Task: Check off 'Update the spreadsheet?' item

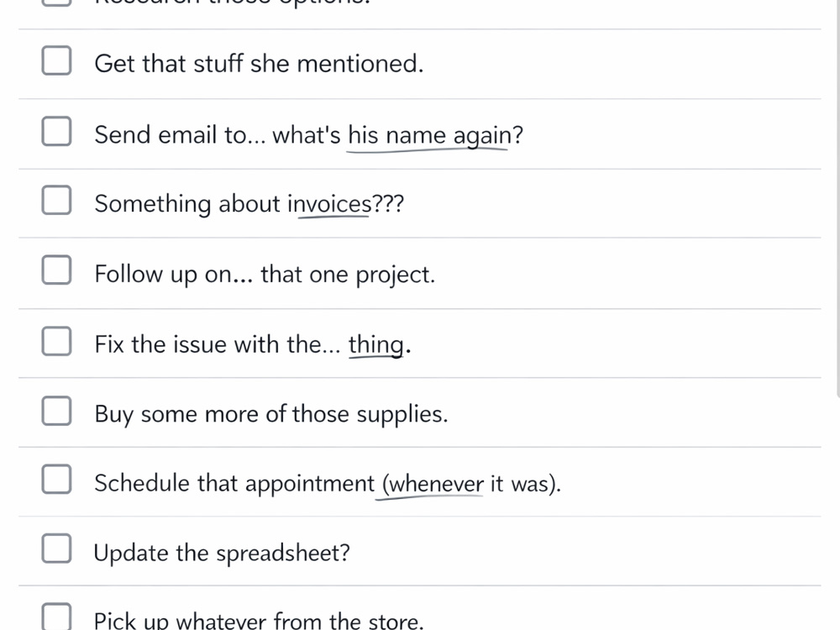Action: click(x=57, y=549)
